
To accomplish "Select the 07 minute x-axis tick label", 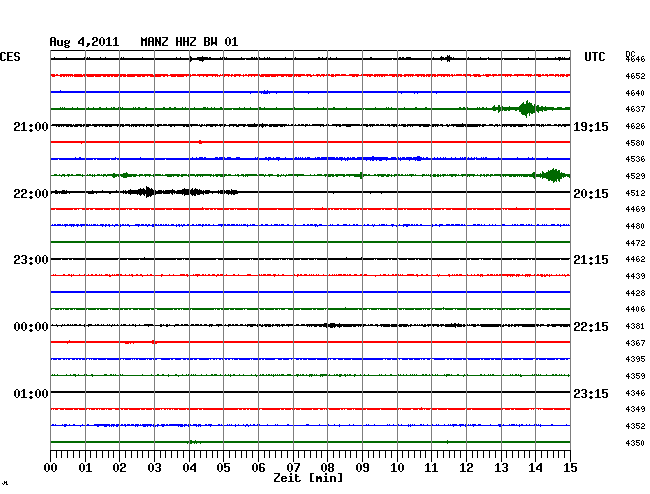I will [x=293, y=467].
